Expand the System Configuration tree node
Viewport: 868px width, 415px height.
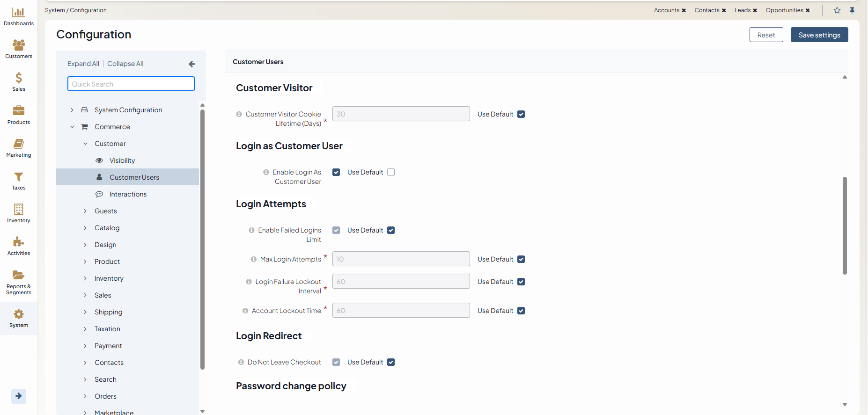point(72,110)
